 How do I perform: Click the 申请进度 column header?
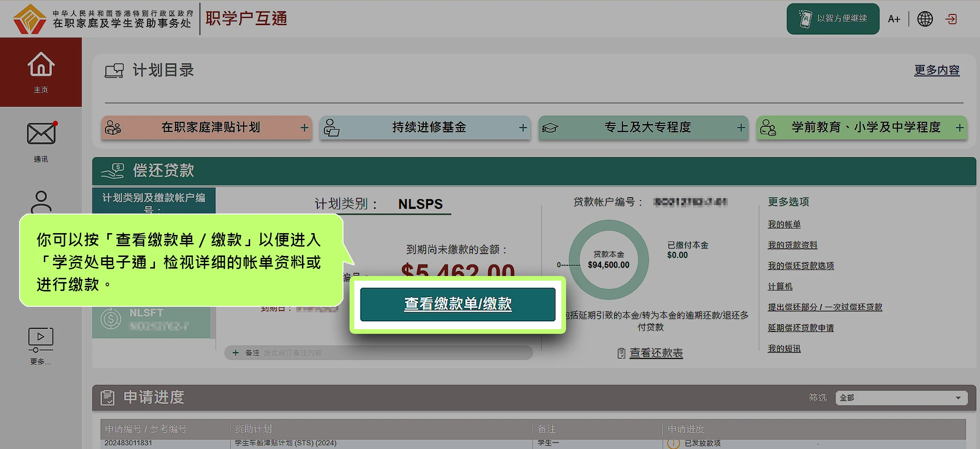click(686, 429)
